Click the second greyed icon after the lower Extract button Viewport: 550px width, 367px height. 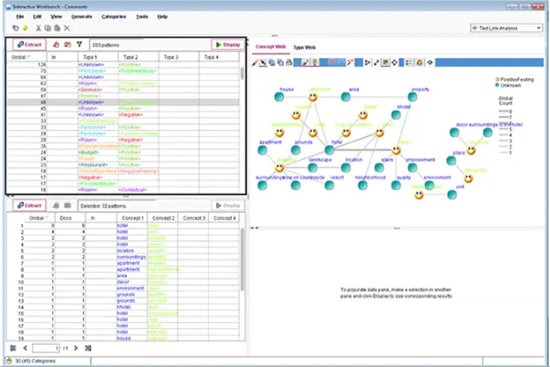68,205
